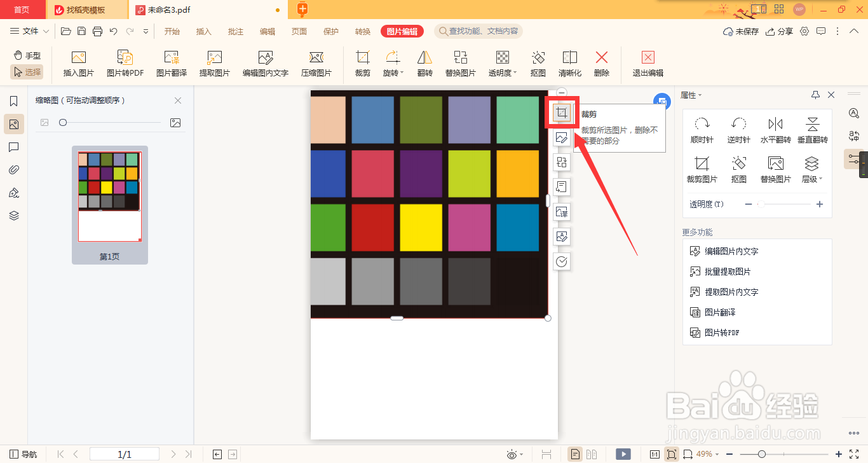Screen dimensions: 868x463
Task: Open the 页面 ribbon tab
Action: pyautogui.click(x=299, y=32)
